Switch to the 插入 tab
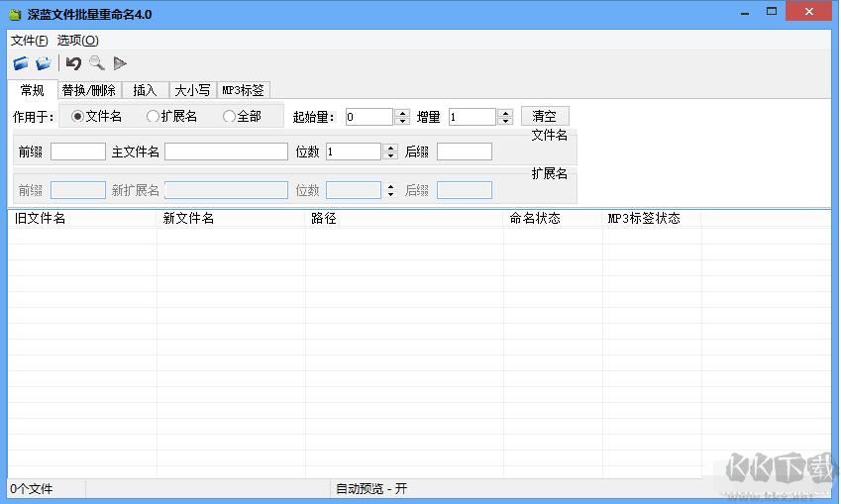841x504 pixels. tap(145, 90)
